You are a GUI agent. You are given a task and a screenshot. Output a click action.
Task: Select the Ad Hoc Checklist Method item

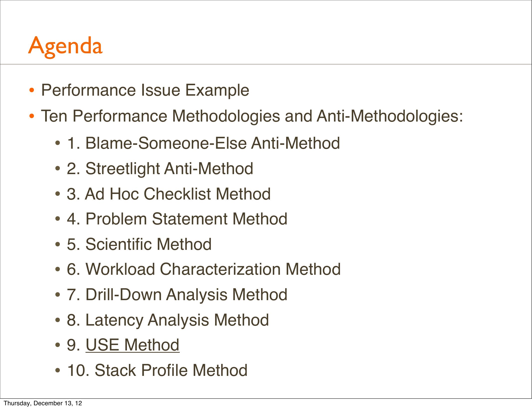[169, 194]
